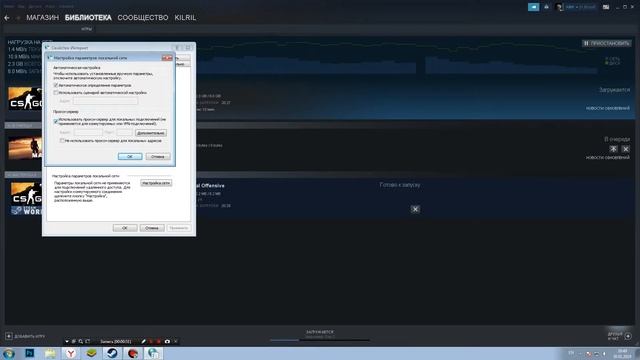
Task: Click the queued game thumbnail
Action: [25, 148]
